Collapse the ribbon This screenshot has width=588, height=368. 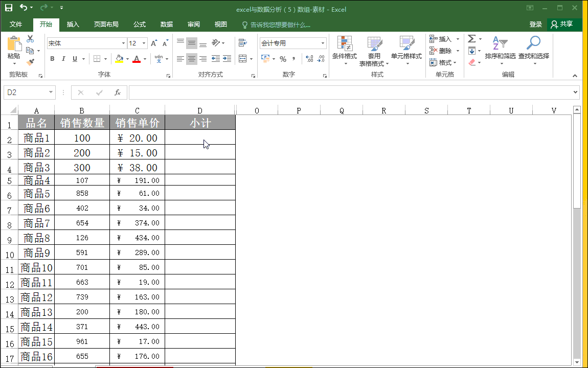(x=575, y=76)
